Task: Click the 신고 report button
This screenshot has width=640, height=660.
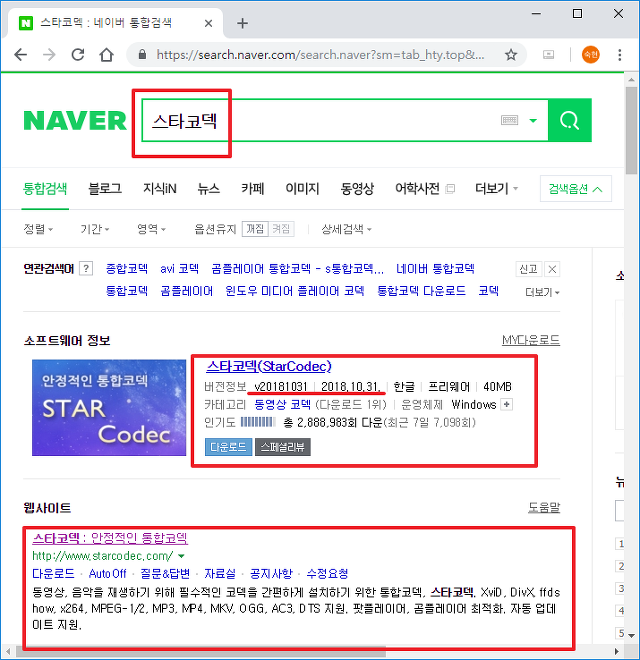Action: pos(528,269)
